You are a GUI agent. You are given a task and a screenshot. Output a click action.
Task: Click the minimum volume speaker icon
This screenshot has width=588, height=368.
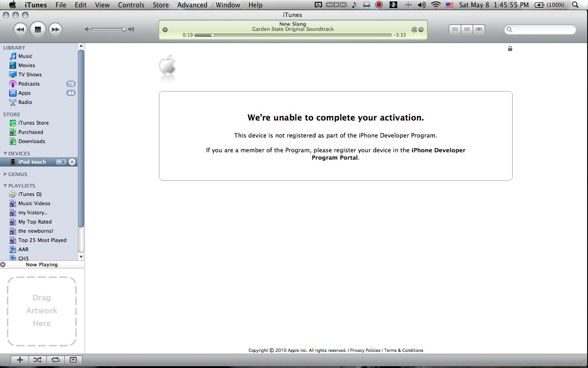click(87, 29)
